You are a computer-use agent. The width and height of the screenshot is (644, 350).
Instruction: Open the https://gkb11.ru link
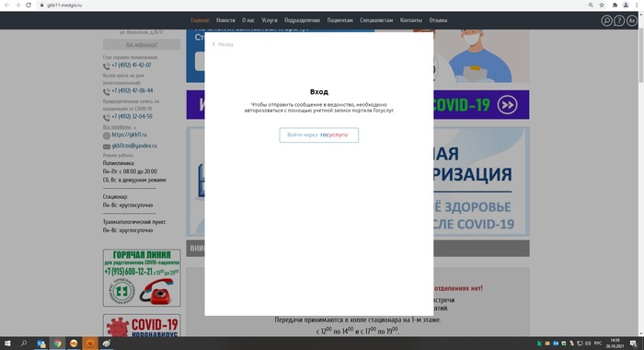129,134
